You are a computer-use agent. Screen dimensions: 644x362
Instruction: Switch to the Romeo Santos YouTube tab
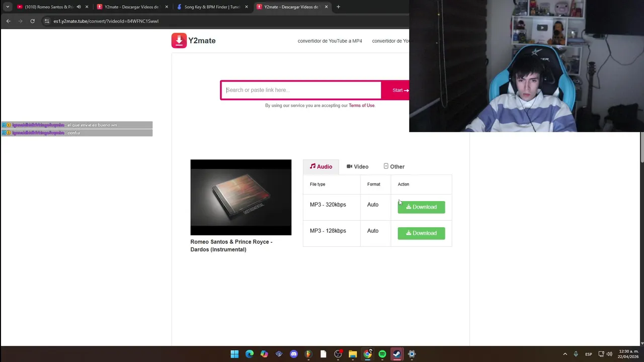click(x=49, y=7)
